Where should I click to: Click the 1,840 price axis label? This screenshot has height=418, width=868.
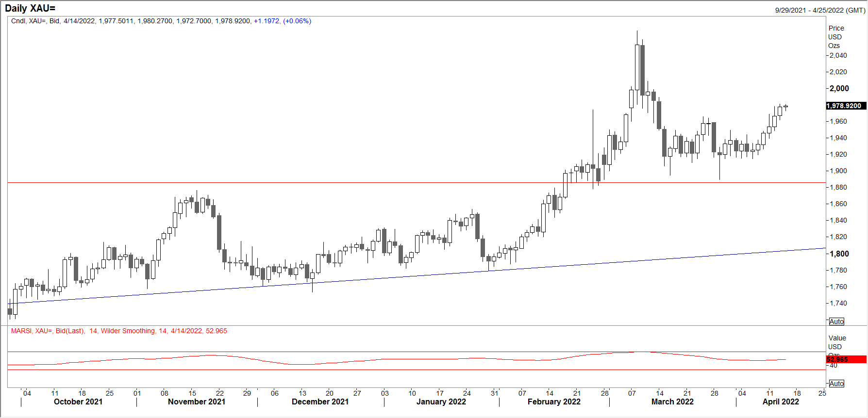click(x=838, y=220)
